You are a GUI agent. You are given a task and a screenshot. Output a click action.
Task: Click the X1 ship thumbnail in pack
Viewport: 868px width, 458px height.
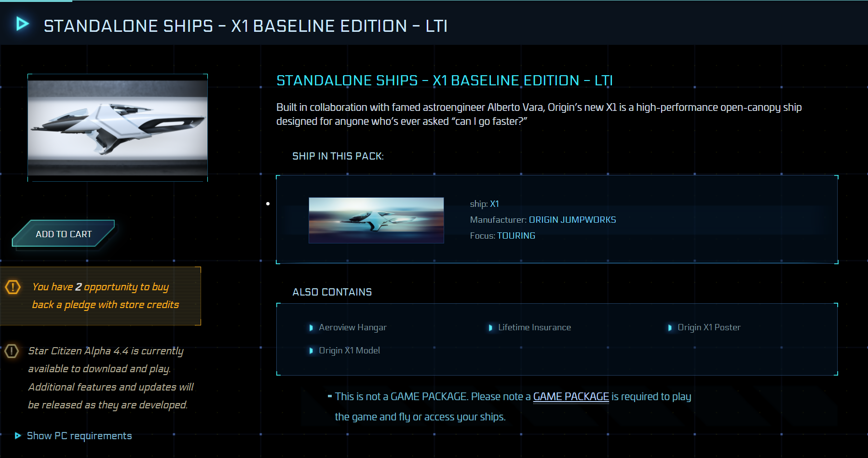tap(376, 220)
